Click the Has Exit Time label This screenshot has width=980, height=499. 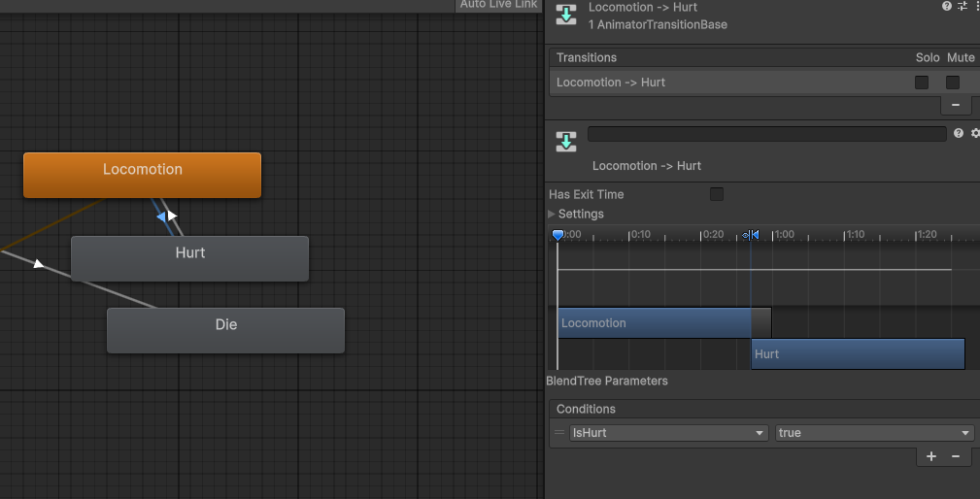pyautogui.click(x=587, y=194)
